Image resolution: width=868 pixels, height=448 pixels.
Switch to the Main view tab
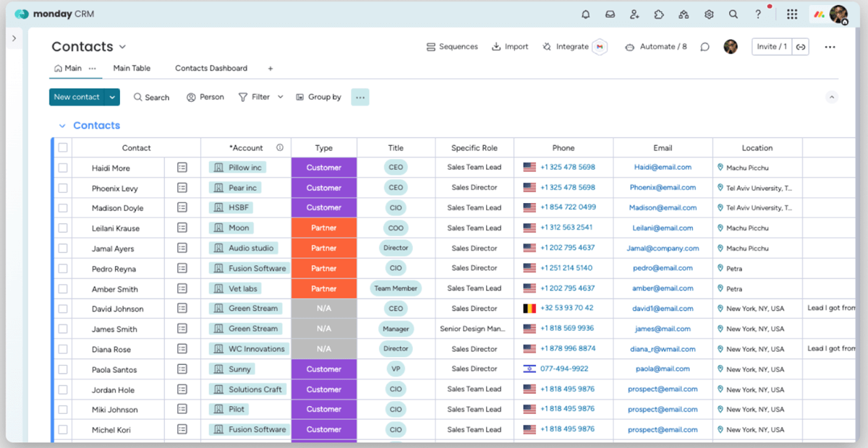coord(68,69)
